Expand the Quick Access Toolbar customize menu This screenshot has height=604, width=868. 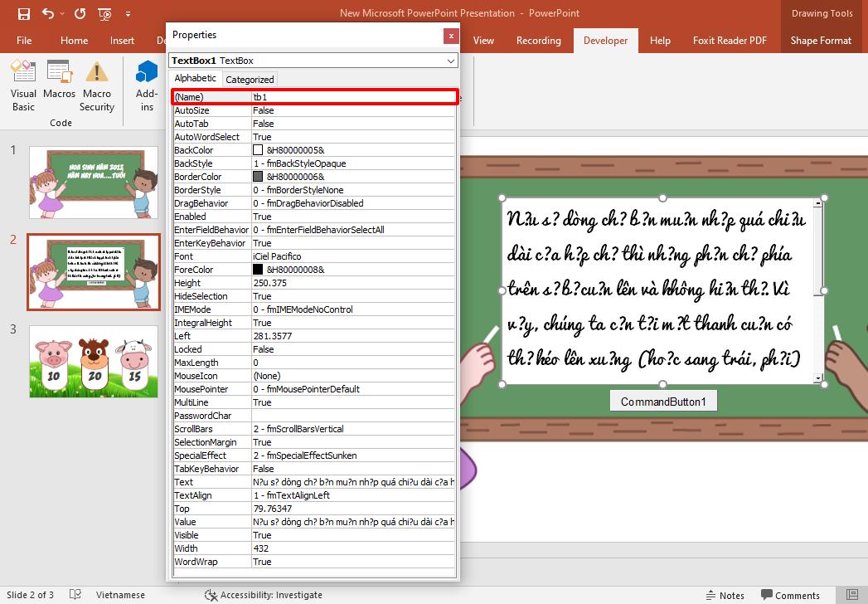[128, 13]
